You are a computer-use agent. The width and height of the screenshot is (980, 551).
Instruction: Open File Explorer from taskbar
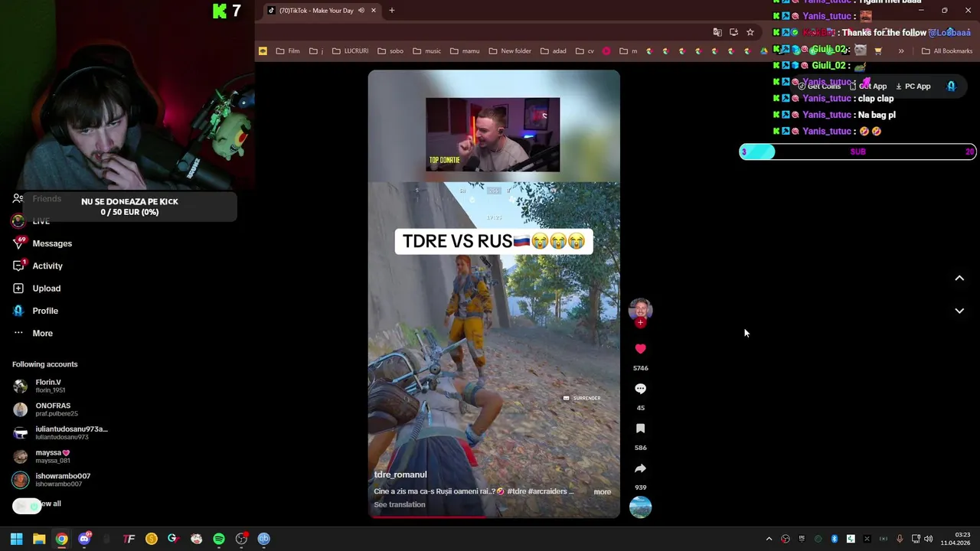39,539
